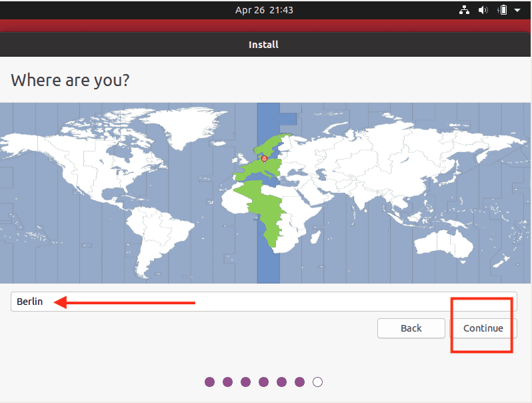
Task: Click the first filled progress dot
Action: (209, 382)
